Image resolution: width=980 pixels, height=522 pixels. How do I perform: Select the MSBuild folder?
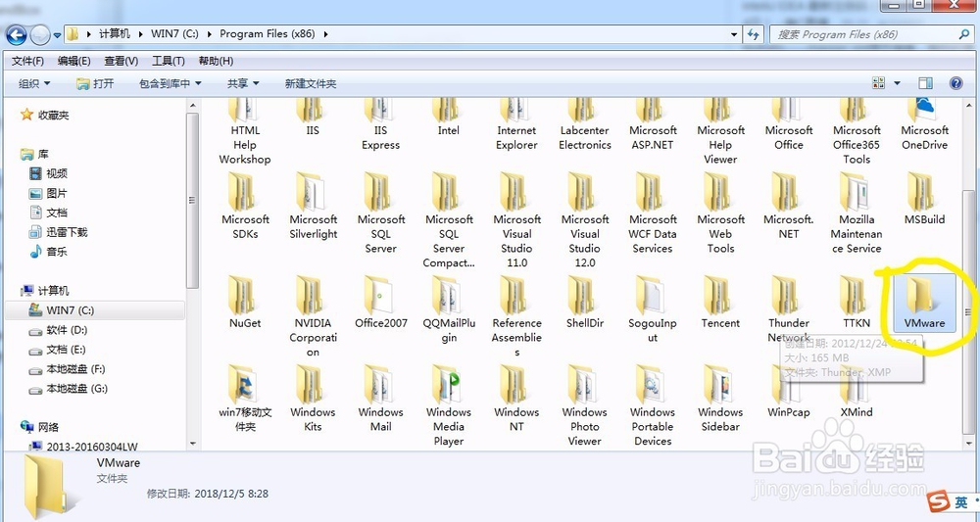pyautogui.click(x=924, y=200)
